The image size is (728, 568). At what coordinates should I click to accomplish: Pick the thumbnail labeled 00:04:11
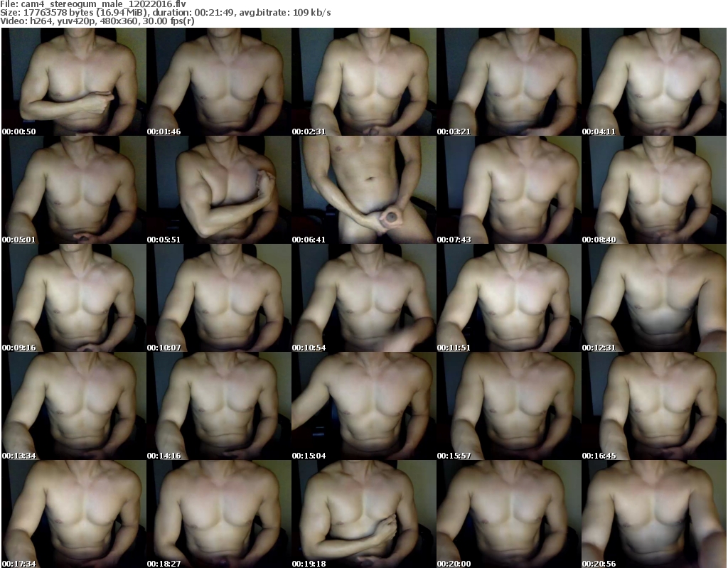coord(654,82)
